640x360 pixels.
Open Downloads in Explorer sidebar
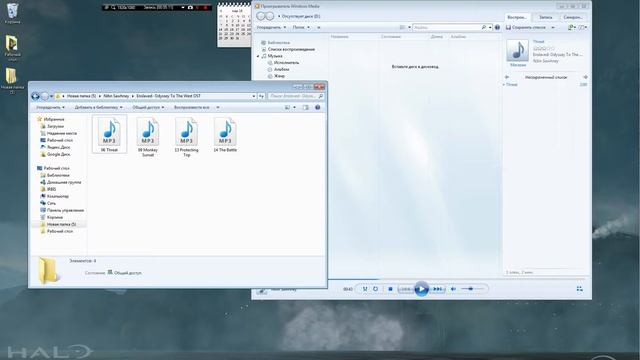[x=52, y=126]
